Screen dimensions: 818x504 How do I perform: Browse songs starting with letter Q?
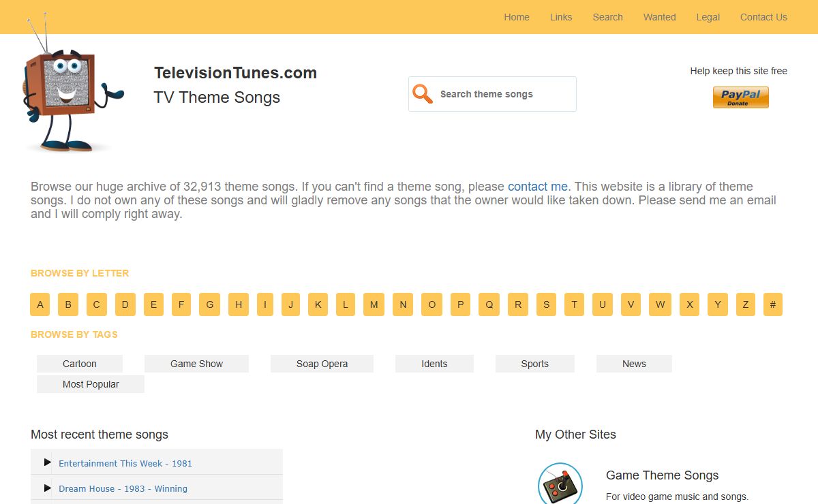(x=489, y=304)
